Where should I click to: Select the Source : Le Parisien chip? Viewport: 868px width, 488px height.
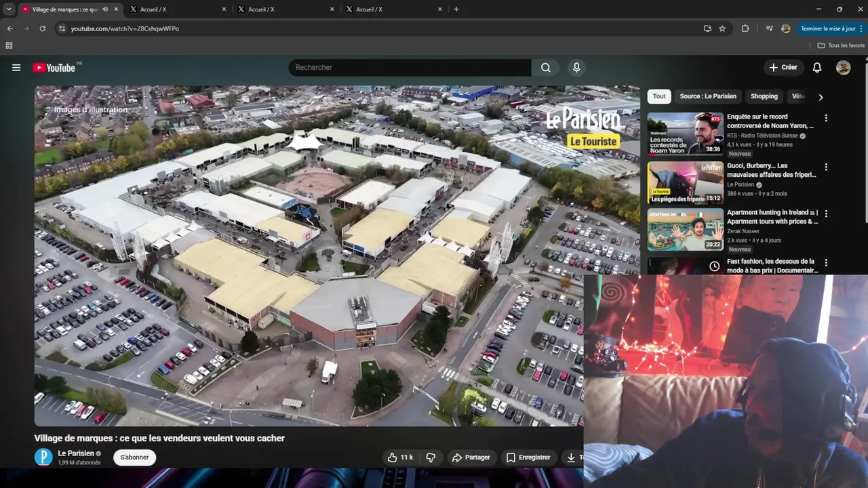pos(708,96)
